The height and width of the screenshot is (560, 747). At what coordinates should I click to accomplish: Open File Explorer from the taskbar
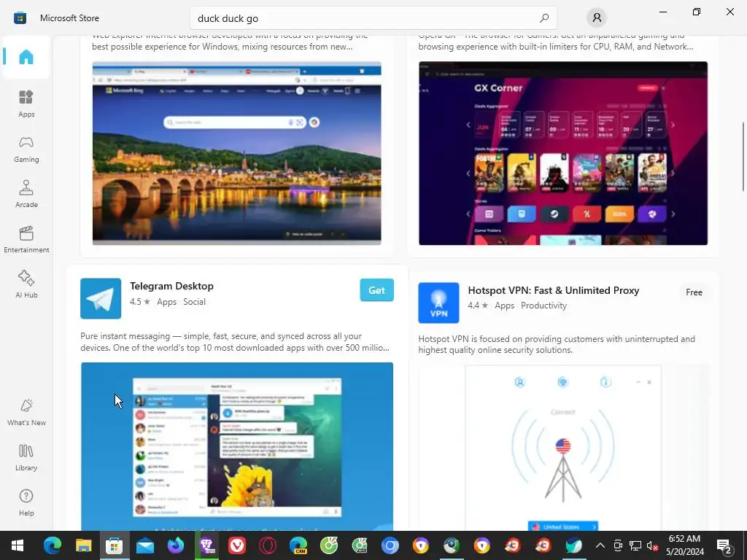pos(83,545)
